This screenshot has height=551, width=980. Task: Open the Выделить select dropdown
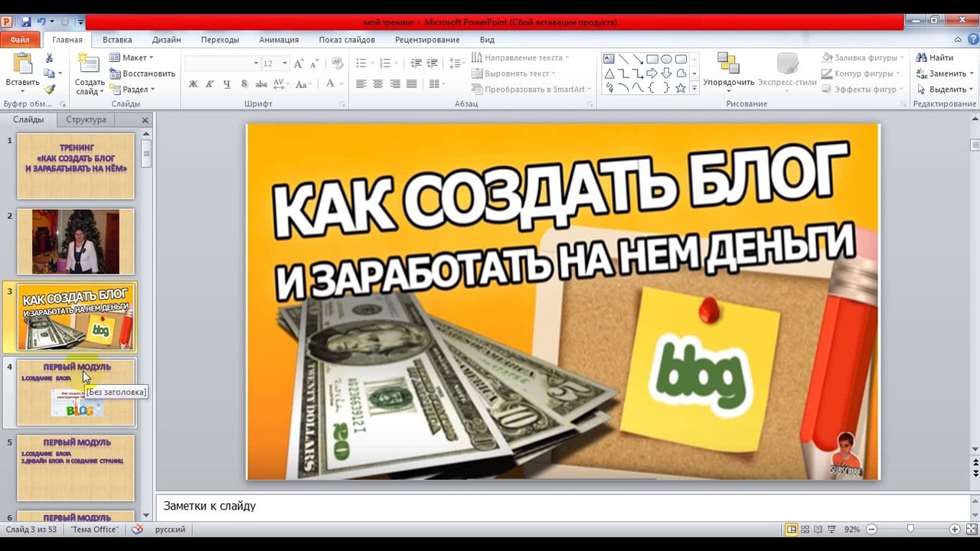click(946, 90)
